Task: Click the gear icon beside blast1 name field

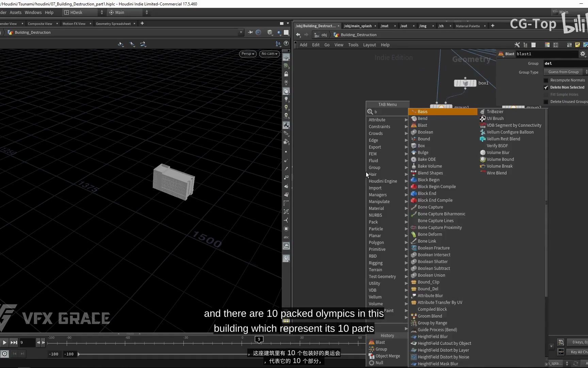Action: 583,53
